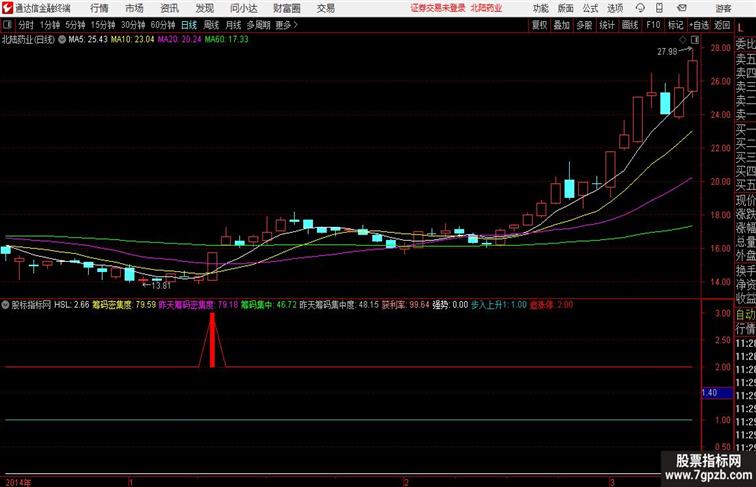Image resolution: width=756 pixels, height=487 pixels.
Task: Click the headset customer service icon
Action: (640, 8)
